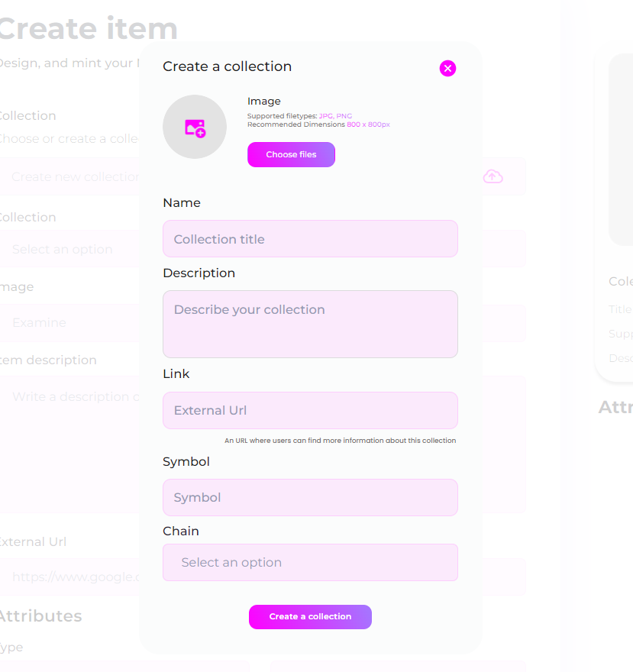The image size is (633, 672).
Task: Focus the Symbol input field
Action: tap(310, 497)
